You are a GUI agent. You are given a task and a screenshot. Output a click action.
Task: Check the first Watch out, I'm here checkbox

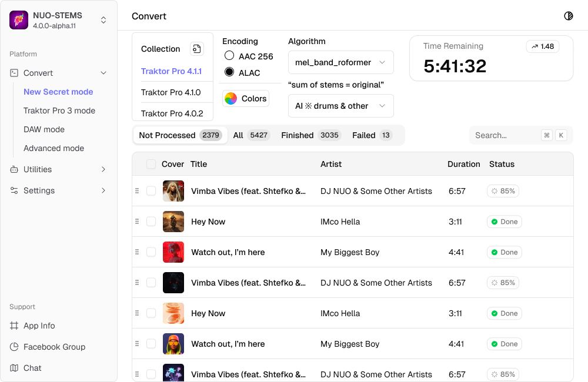click(x=151, y=252)
